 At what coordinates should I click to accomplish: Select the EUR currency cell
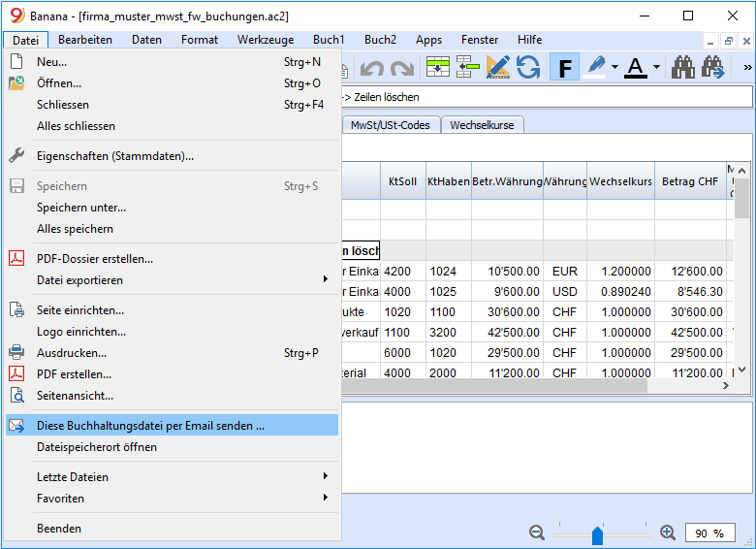tap(565, 272)
